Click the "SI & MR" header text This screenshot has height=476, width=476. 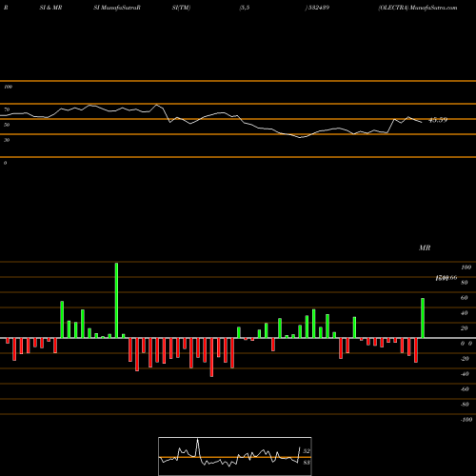[50, 8]
